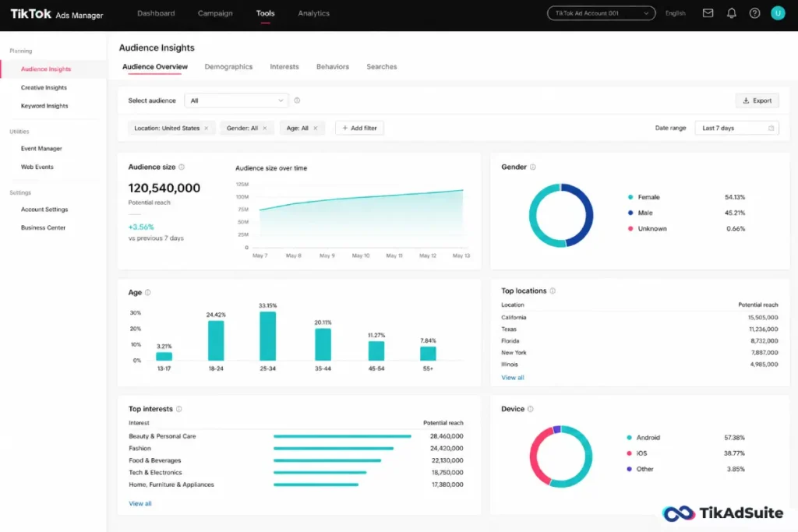This screenshot has width=798, height=532.
Task: Click the Beauty & Personal Care reach bar
Action: [342, 436]
